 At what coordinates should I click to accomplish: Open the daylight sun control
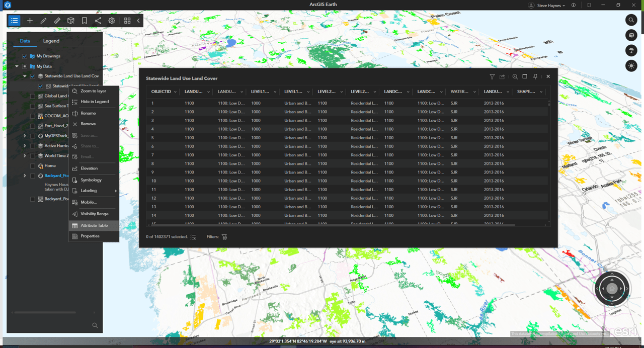pos(631,66)
